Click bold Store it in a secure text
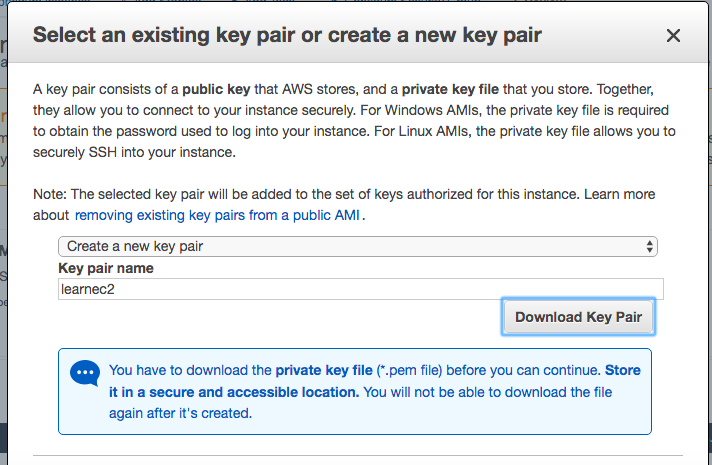This screenshot has height=465, width=712. [x=622, y=370]
